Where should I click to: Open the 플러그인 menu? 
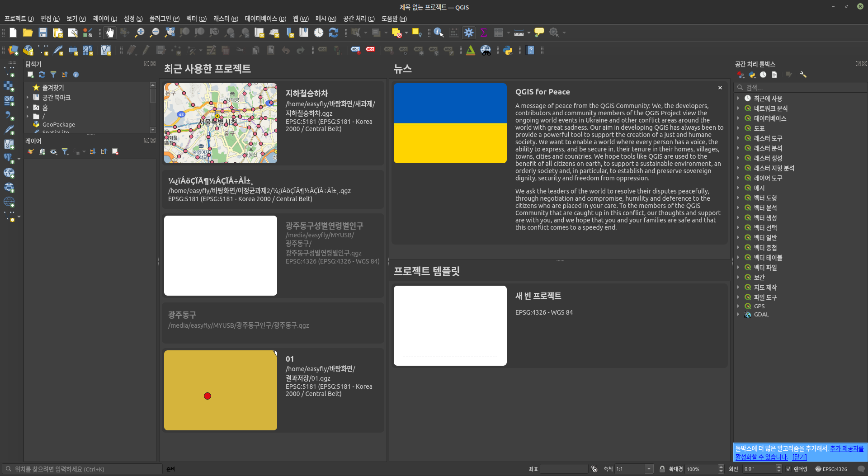[164, 19]
